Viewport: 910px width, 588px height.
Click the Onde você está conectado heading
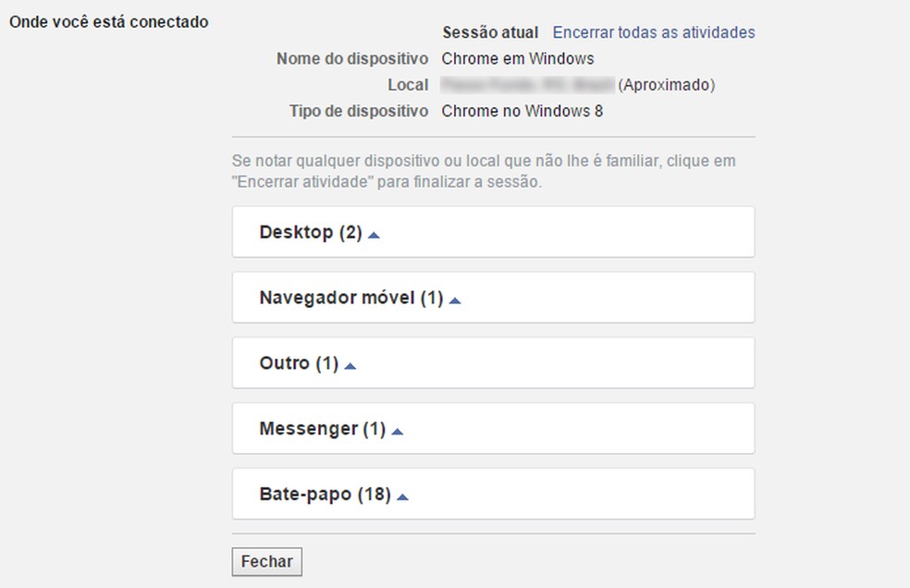(x=108, y=21)
